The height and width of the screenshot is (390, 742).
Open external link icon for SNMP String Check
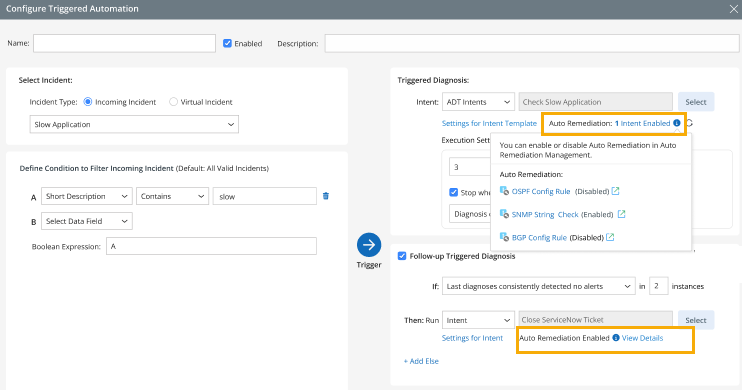point(621,214)
